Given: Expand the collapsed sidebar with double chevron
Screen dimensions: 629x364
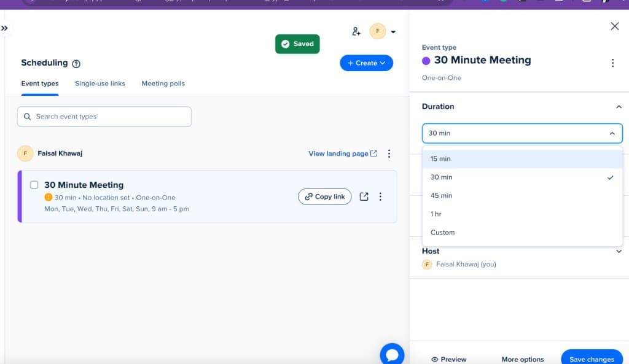Looking at the screenshot, I should [x=4, y=28].
